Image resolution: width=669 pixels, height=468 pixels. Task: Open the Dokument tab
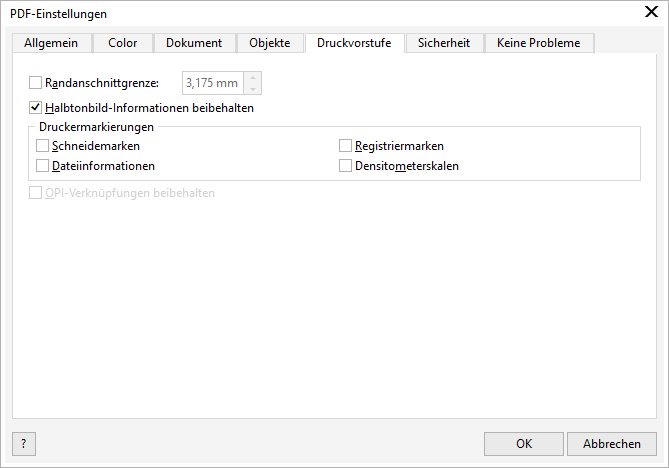point(194,43)
